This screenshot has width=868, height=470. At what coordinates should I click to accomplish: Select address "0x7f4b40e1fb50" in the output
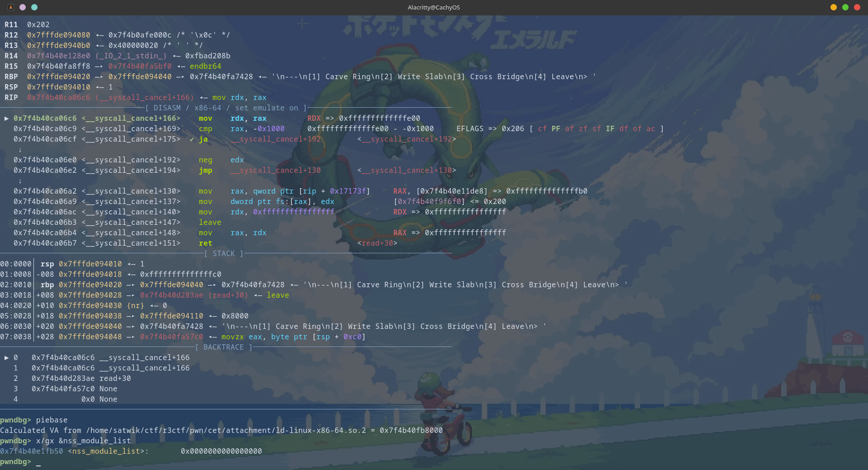pyautogui.click(x=32, y=451)
